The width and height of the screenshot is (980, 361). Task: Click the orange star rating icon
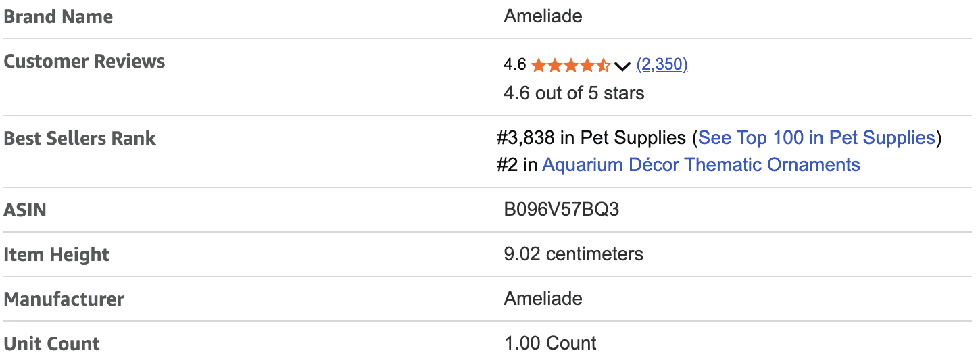(x=570, y=65)
